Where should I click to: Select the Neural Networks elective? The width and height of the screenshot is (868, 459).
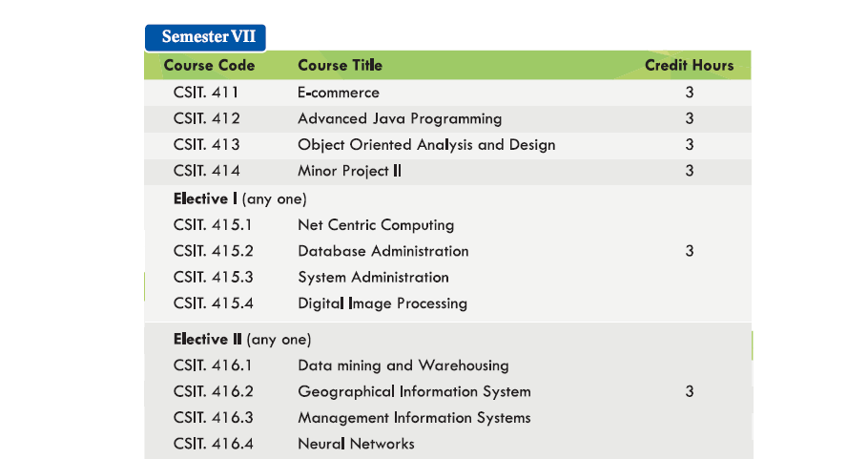click(356, 444)
